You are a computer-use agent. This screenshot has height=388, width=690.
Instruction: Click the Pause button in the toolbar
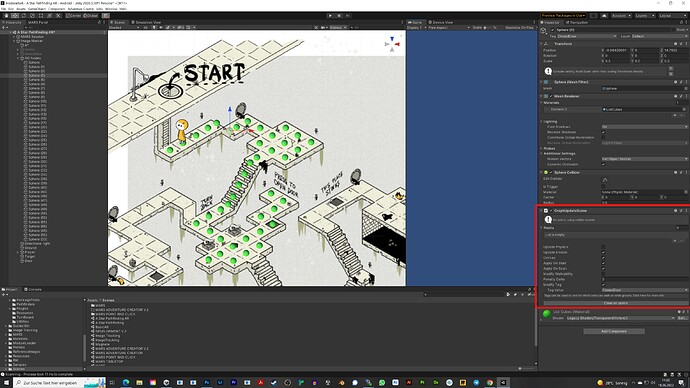point(339,15)
